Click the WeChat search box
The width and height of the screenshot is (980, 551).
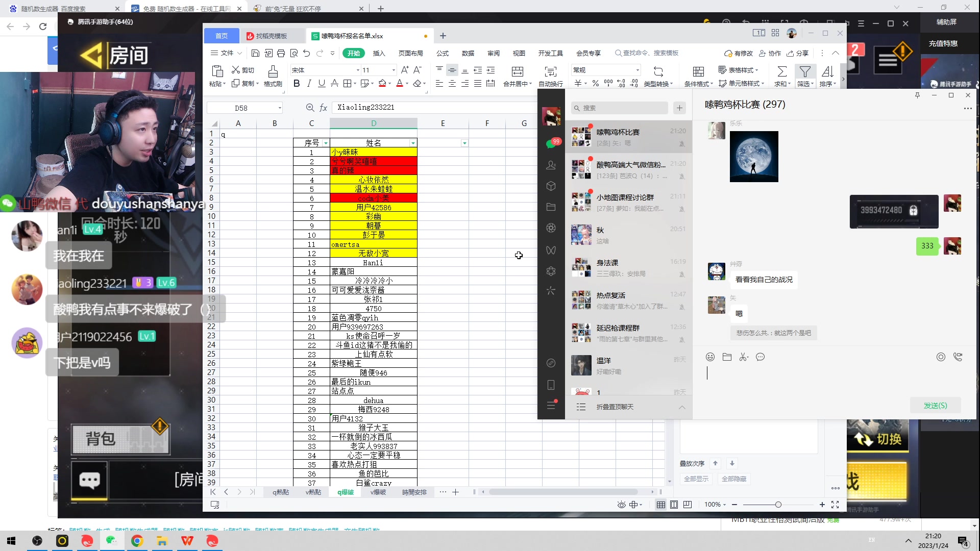pyautogui.click(x=620, y=108)
